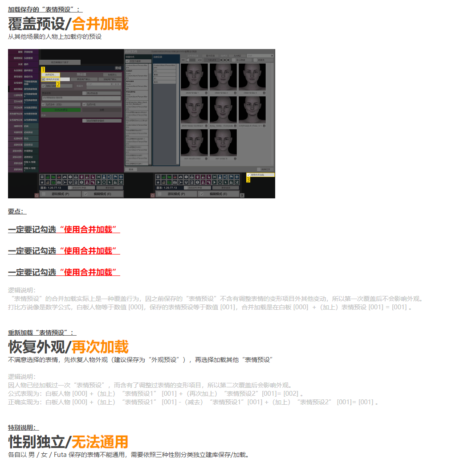This screenshot has height=460, width=476.
Task: Click the flag icon in left toolbar
Action: tap(115, 177)
